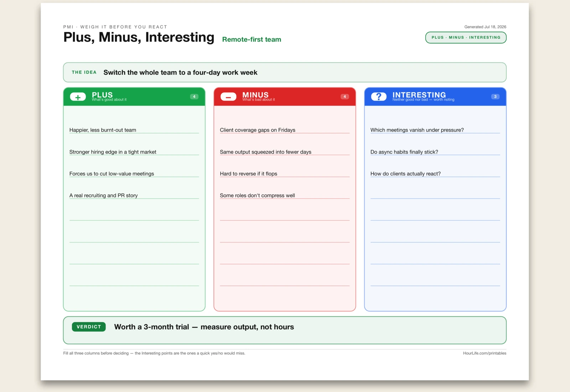Select 'How do clients actually react?'

click(x=405, y=174)
